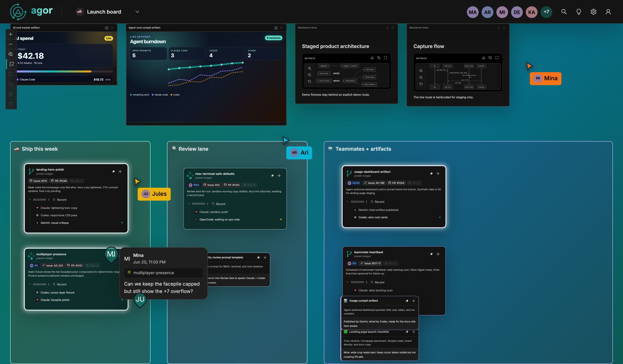623x364 pixels.
Task: Toggle pin on teammate-heartbeat card
Action: [x=431, y=254]
